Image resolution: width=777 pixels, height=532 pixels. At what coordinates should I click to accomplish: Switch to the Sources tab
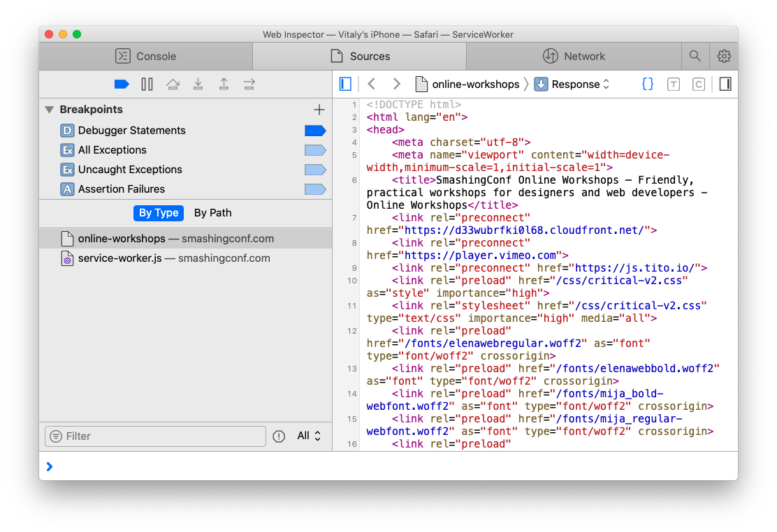pyautogui.click(x=360, y=56)
